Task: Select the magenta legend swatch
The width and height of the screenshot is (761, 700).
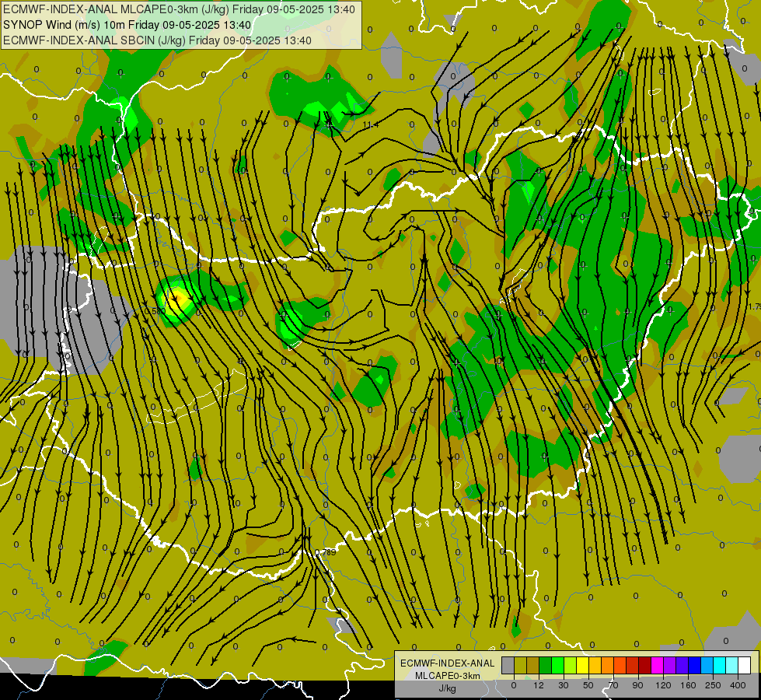Action: 657,666
